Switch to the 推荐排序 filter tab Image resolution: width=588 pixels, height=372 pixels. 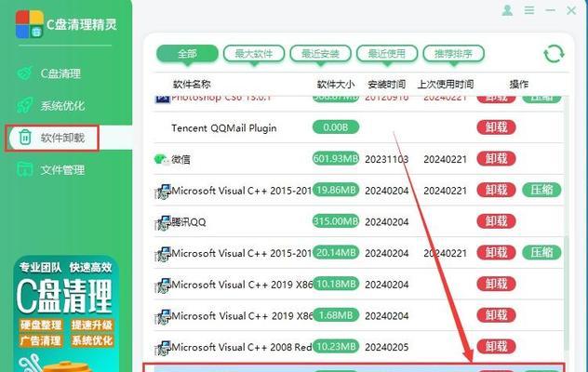454,54
